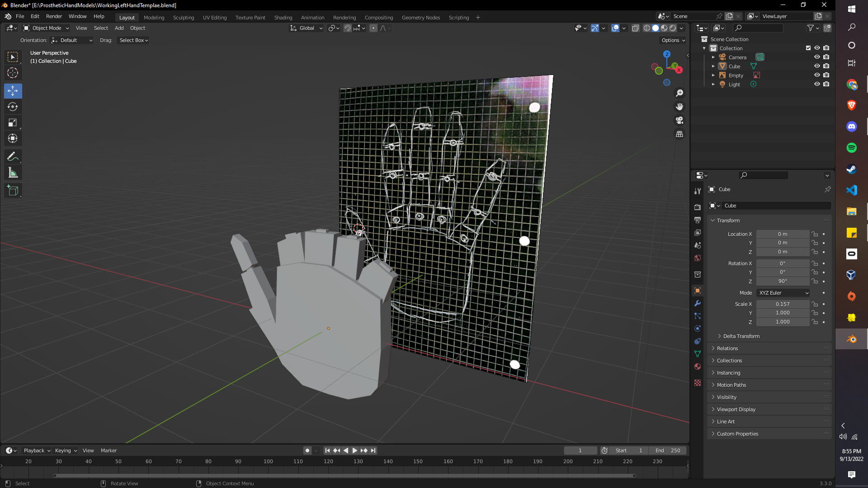
Task: Hide the Cube object in viewport
Action: point(817,66)
